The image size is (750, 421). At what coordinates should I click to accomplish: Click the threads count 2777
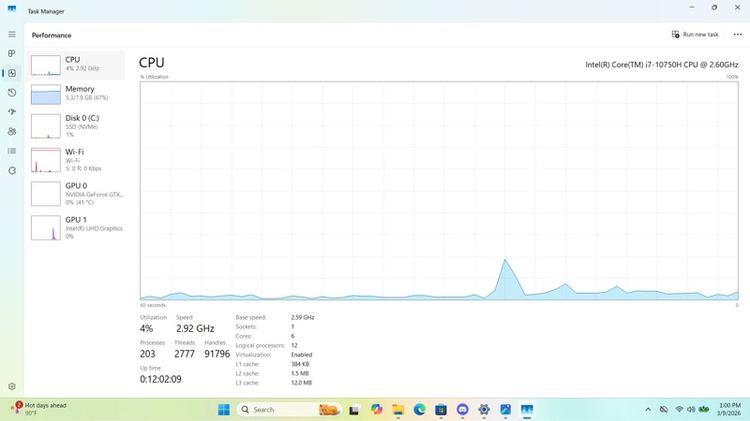coord(184,354)
